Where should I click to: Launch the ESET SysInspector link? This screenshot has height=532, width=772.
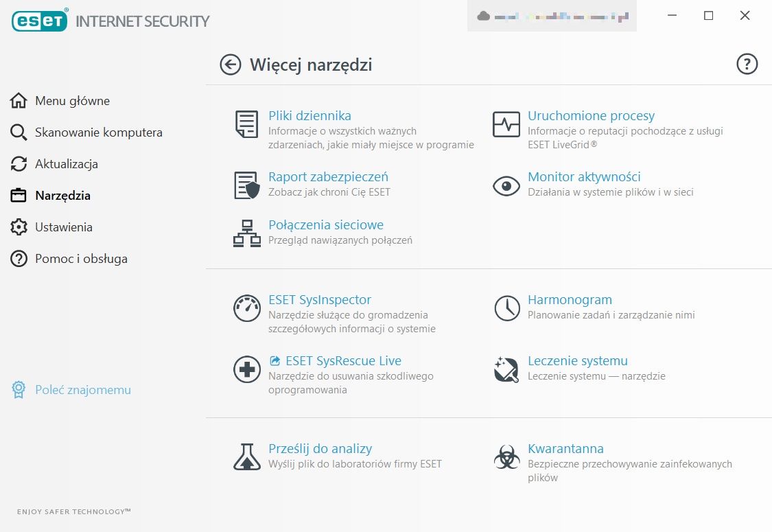click(320, 300)
